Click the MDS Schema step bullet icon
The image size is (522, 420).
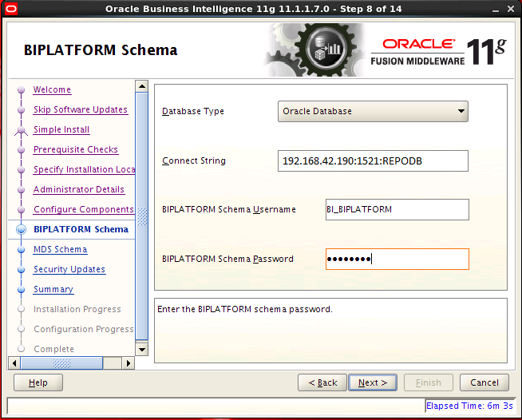pyautogui.click(x=22, y=249)
